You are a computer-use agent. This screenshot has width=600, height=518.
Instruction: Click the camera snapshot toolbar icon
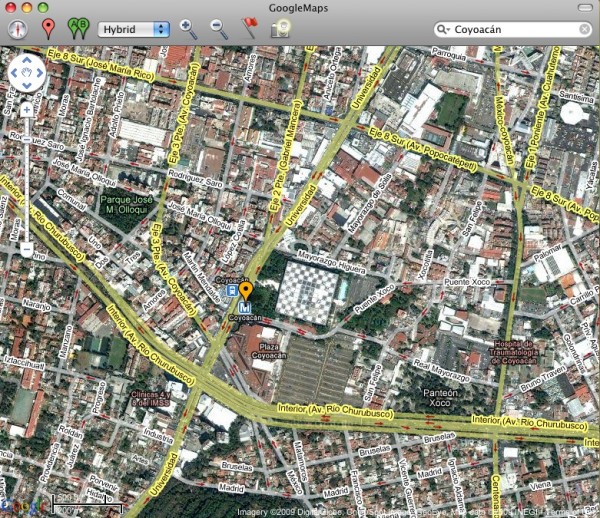click(280, 29)
